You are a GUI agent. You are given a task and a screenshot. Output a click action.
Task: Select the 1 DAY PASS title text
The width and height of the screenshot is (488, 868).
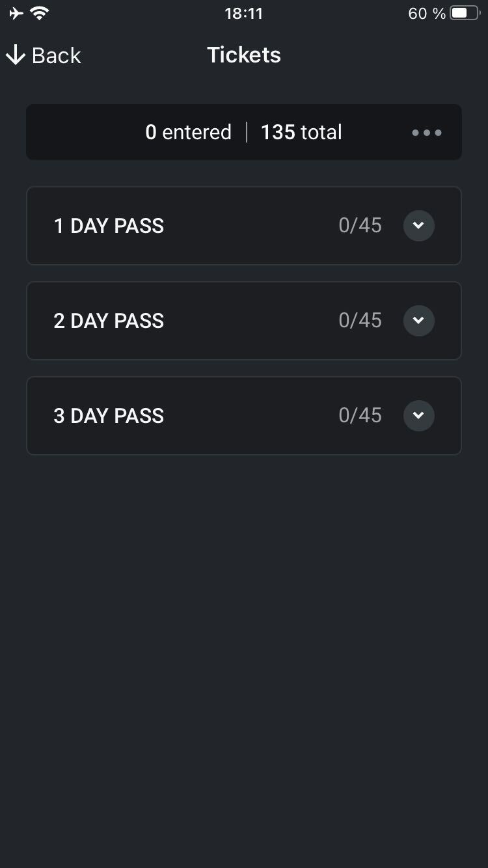[109, 226]
